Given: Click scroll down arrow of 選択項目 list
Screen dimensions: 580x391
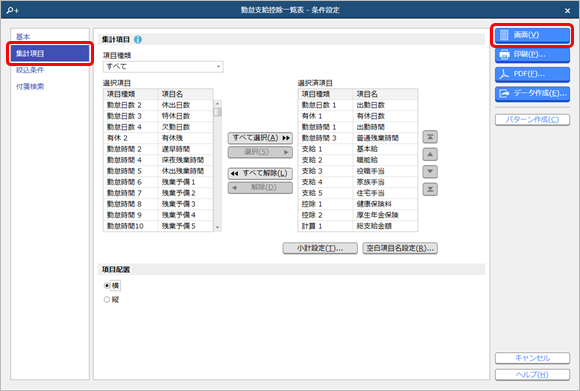Looking at the screenshot, I should coord(218,227).
